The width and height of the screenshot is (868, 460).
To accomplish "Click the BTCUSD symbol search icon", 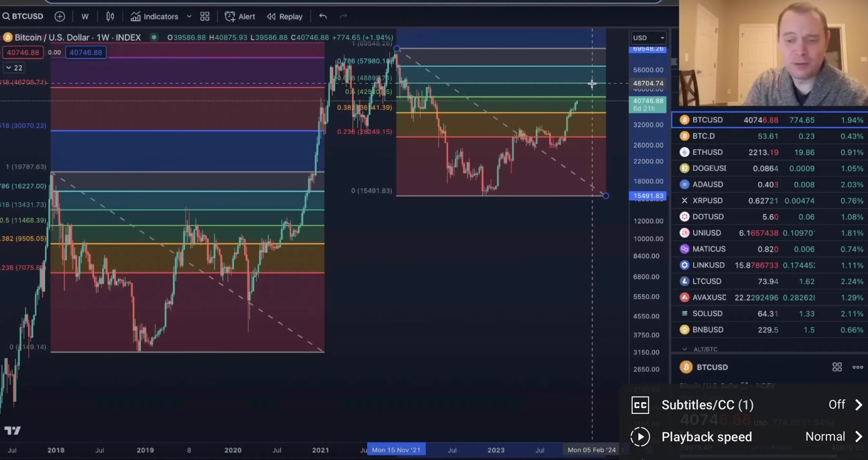I will click(6, 16).
